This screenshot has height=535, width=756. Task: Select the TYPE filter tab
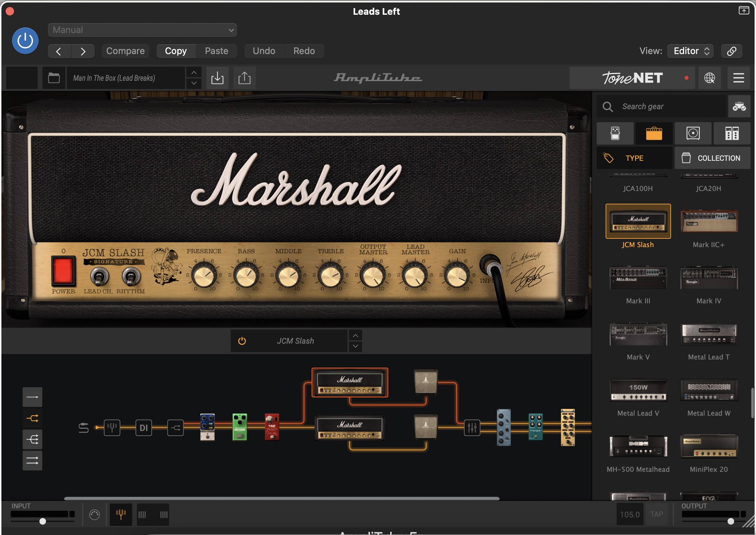click(x=635, y=158)
